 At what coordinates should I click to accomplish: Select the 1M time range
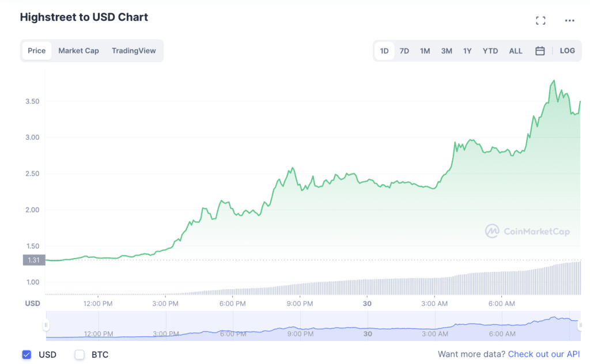coord(425,51)
